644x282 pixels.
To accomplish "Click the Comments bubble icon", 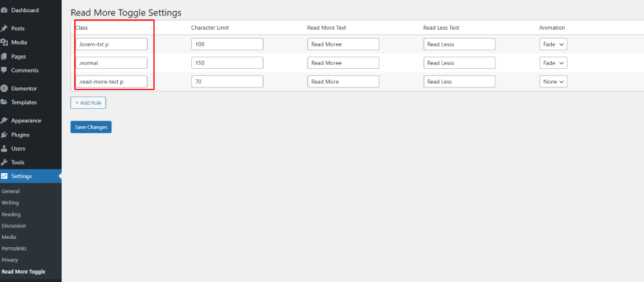I will click(5, 70).
